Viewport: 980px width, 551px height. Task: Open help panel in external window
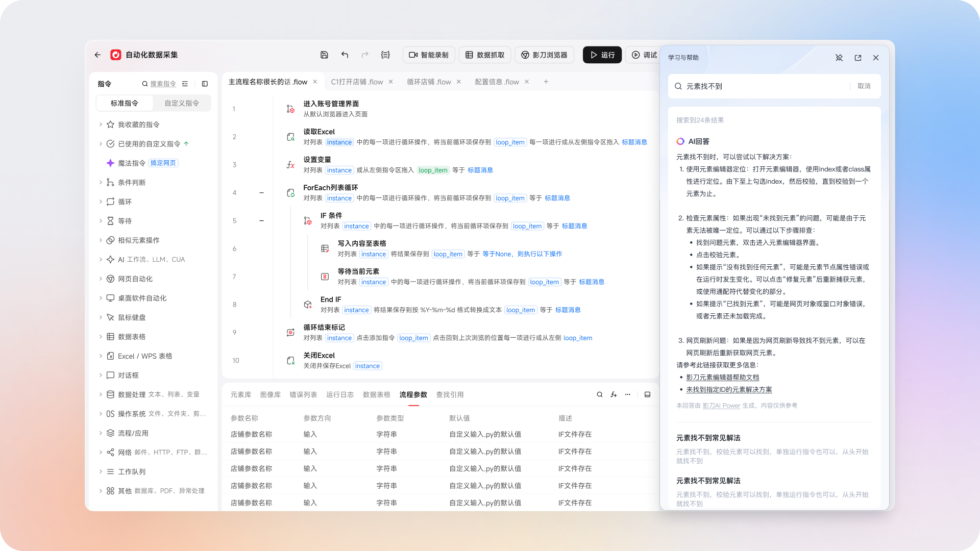point(858,58)
